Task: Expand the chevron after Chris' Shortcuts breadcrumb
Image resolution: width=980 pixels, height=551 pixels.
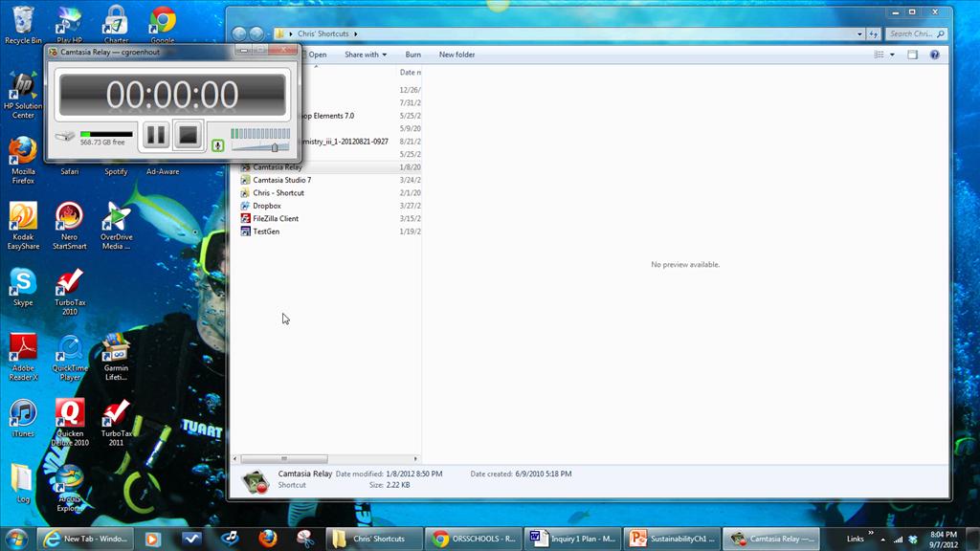Action: point(356,33)
